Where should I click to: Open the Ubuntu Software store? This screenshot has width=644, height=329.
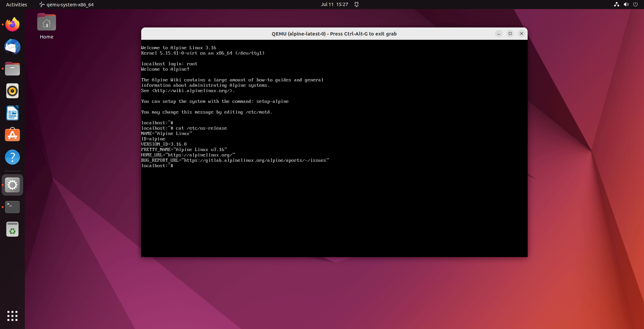(12, 135)
